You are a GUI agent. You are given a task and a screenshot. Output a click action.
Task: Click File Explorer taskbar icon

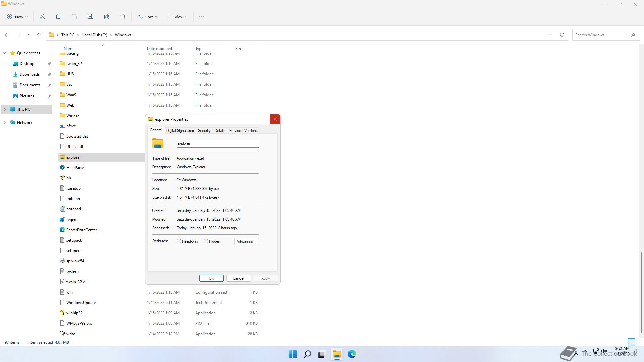tap(337, 354)
